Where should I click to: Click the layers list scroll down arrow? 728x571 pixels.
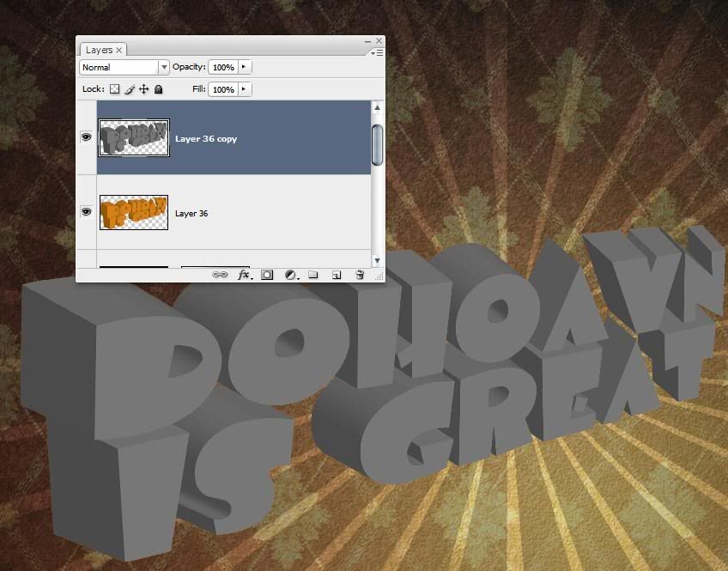pyautogui.click(x=378, y=261)
